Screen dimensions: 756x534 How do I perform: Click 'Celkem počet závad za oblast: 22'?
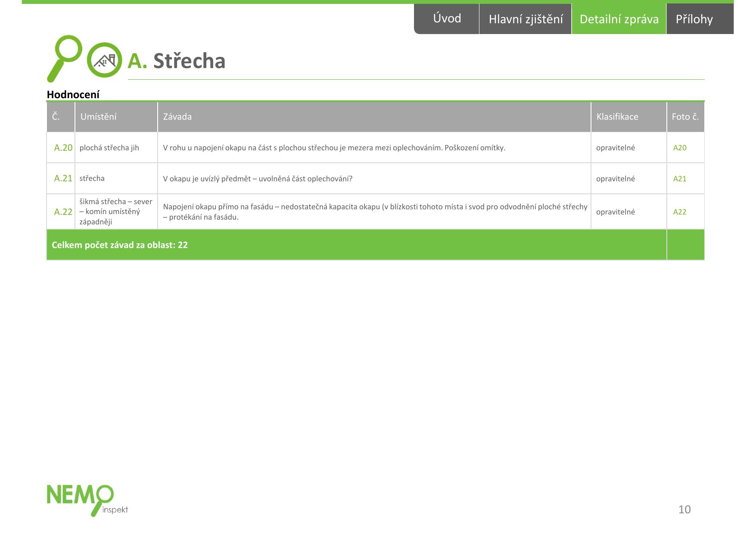[120, 245]
